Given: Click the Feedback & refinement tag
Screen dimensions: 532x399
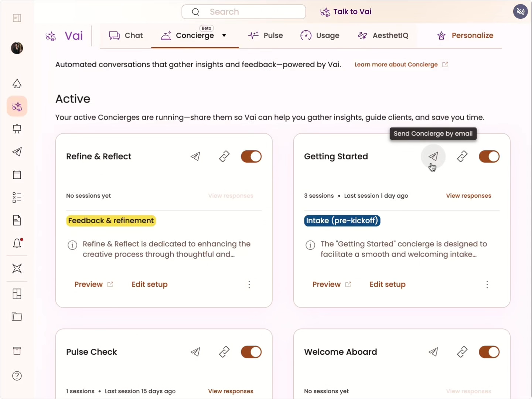Looking at the screenshot, I should 111,221.
